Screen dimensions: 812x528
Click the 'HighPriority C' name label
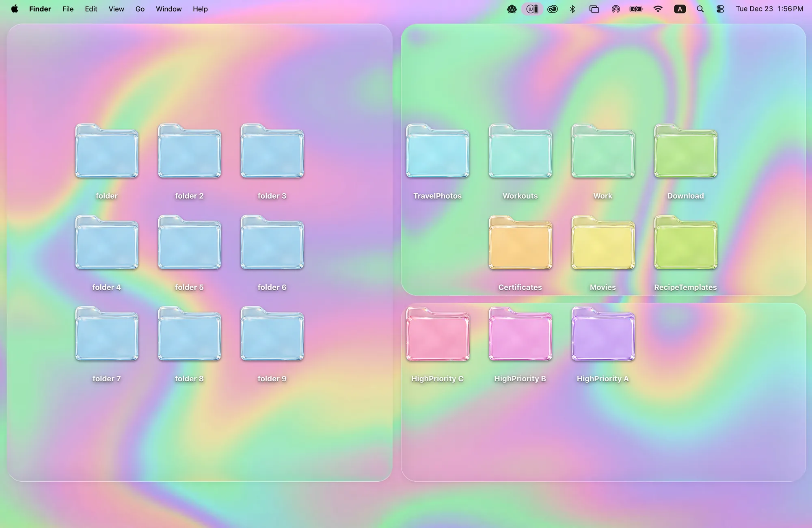click(x=437, y=379)
